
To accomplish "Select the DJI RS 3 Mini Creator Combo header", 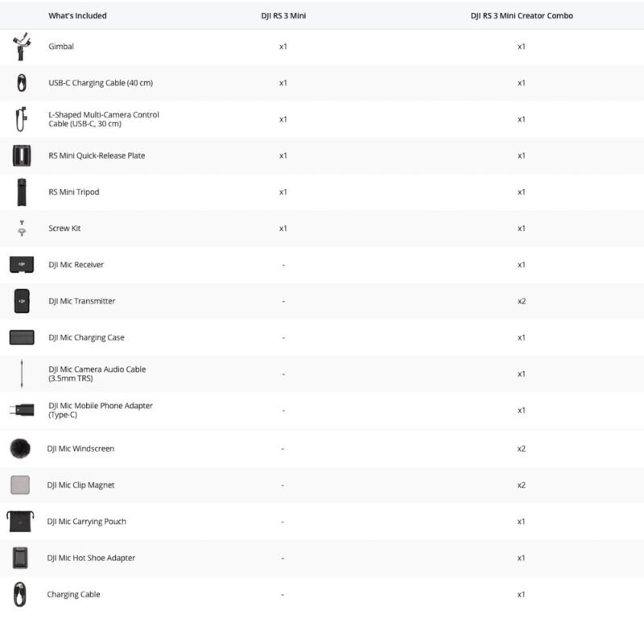I will click(522, 15).
